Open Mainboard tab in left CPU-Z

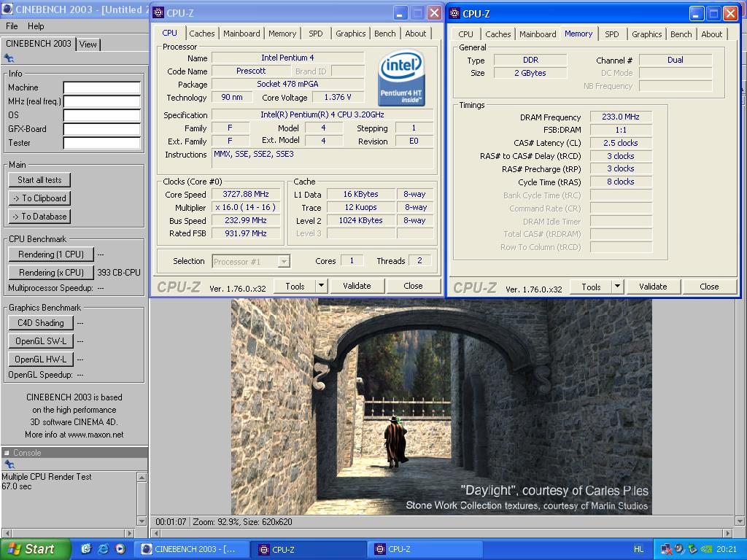click(241, 34)
